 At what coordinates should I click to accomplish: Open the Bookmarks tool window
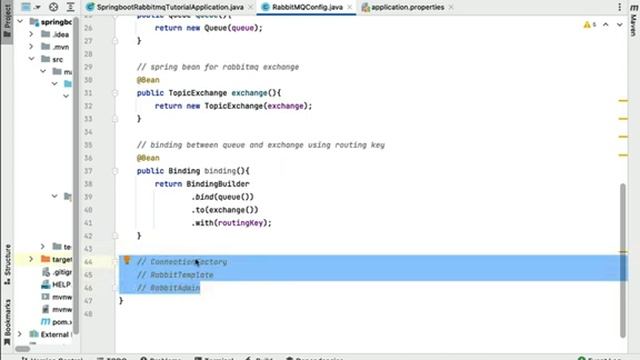coord(7,322)
